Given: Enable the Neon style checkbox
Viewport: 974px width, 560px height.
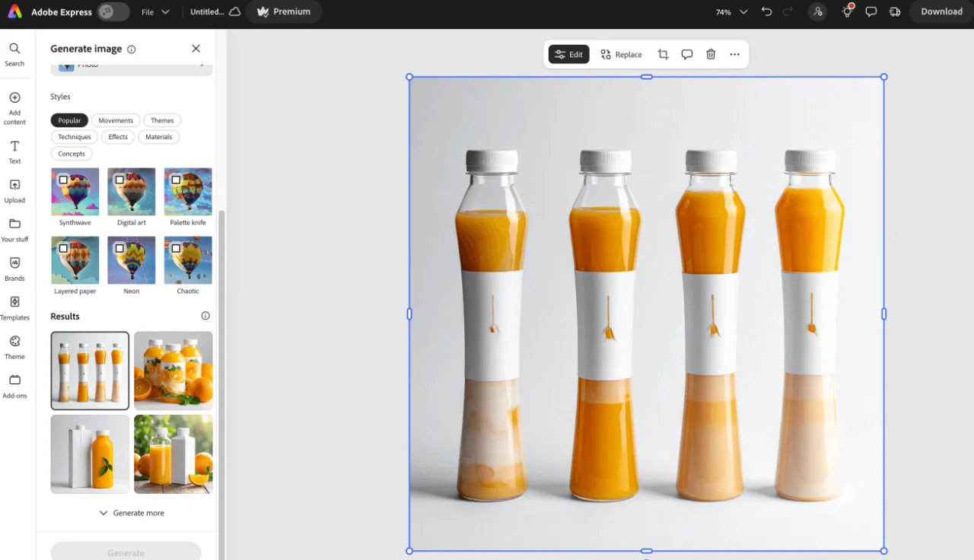Looking at the screenshot, I should pos(119,249).
